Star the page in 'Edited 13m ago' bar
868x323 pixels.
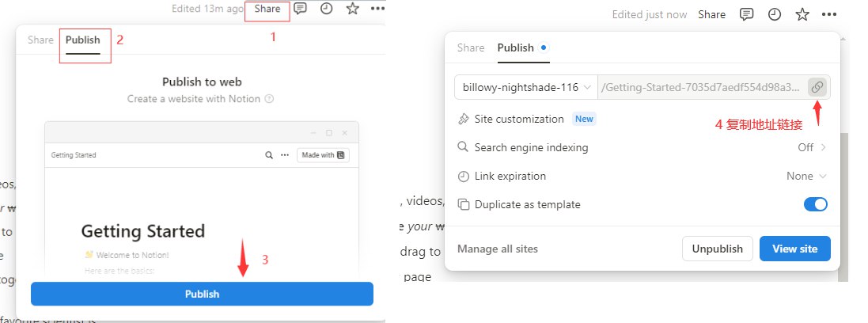click(353, 9)
